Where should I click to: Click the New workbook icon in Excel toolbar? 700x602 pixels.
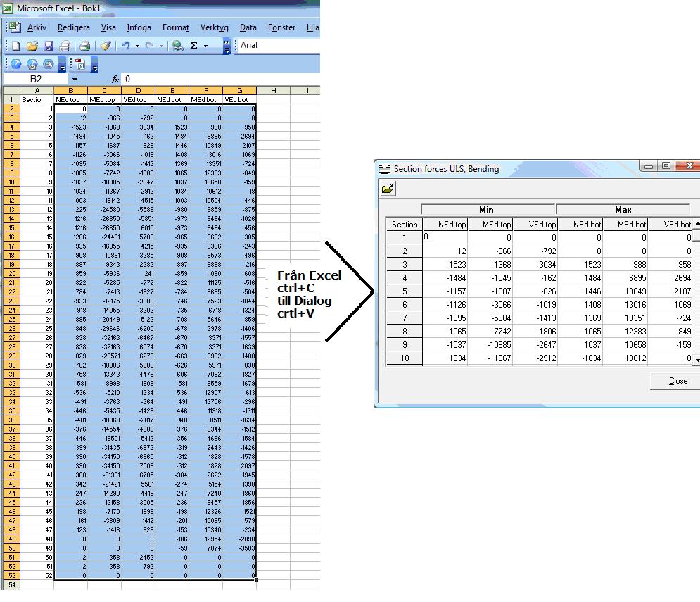coord(15,46)
